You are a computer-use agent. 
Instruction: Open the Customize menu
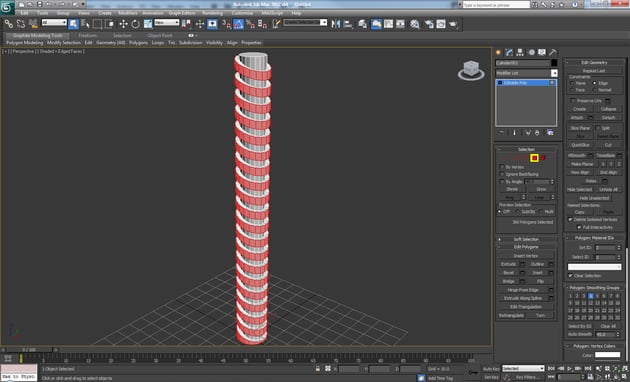[x=242, y=13]
